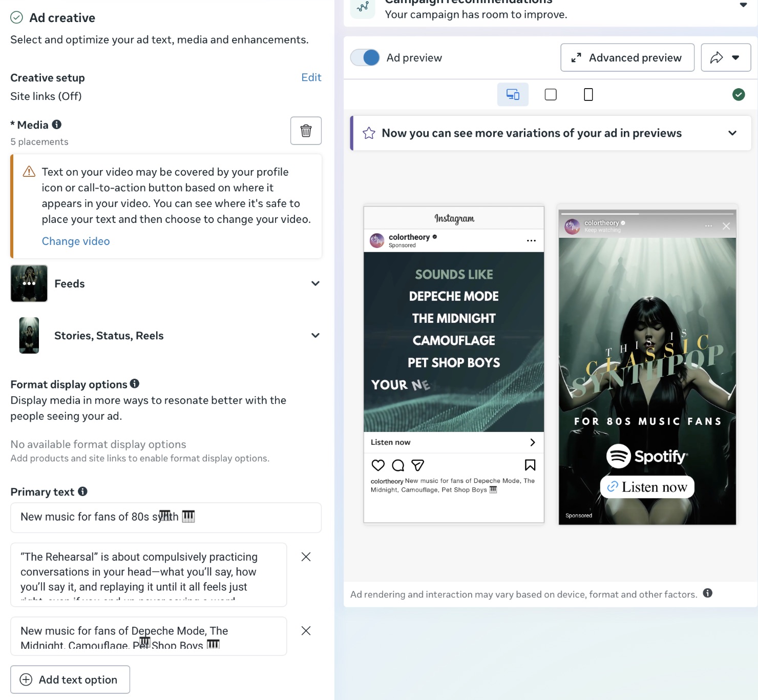Screen dimensions: 758x700
Task: Open the comment icon on the preview
Action: click(397, 465)
